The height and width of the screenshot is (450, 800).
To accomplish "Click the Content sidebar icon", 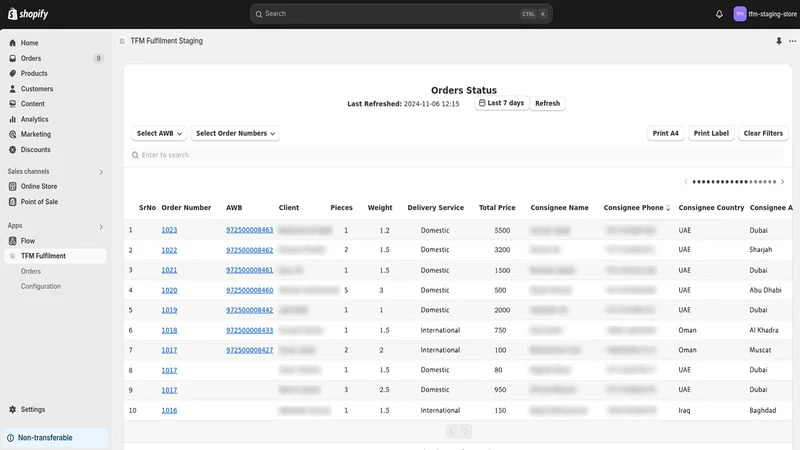I will [13, 104].
